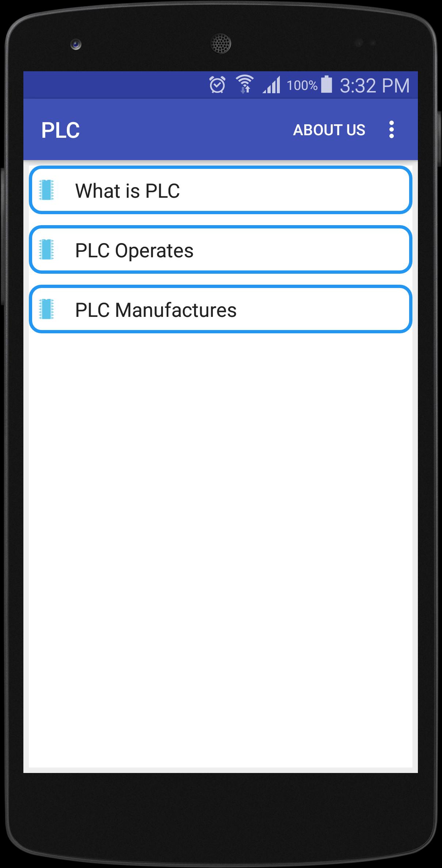Screen dimensions: 442x868
Task: Tap the battery status icon
Action: click(x=327, y=84)
